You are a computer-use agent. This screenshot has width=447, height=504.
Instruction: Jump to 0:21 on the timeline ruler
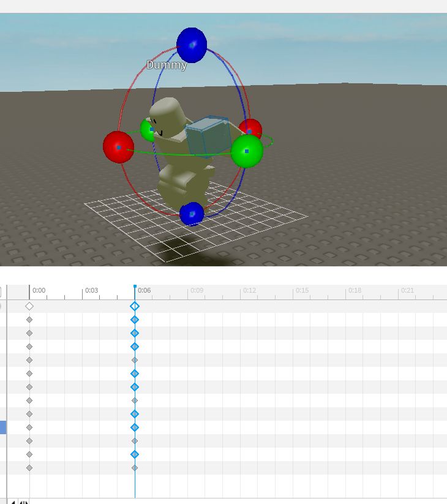point(408,290)
